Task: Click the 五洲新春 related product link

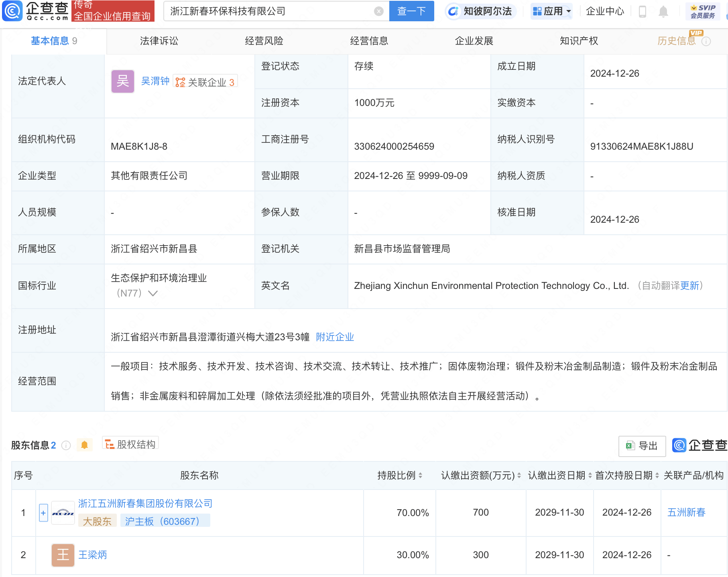Action: [x=686, y=512]
